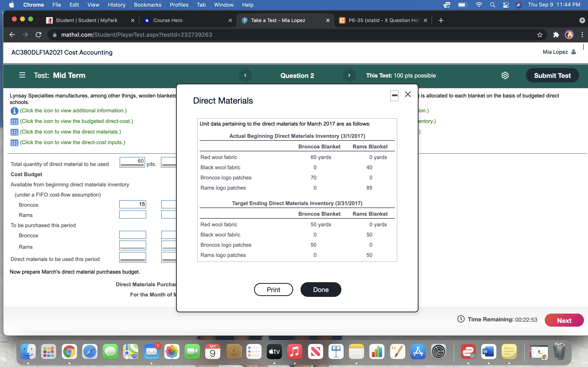The height and width of the screenshot is (367, 588).
Task: Open the Bookmarks menu
Action: point(148,5)
